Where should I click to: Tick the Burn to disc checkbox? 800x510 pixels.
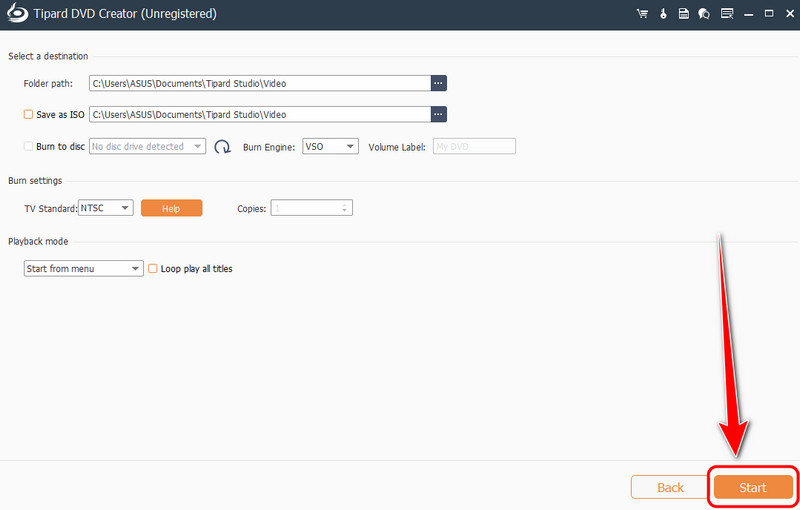click(x=29, y=146)
